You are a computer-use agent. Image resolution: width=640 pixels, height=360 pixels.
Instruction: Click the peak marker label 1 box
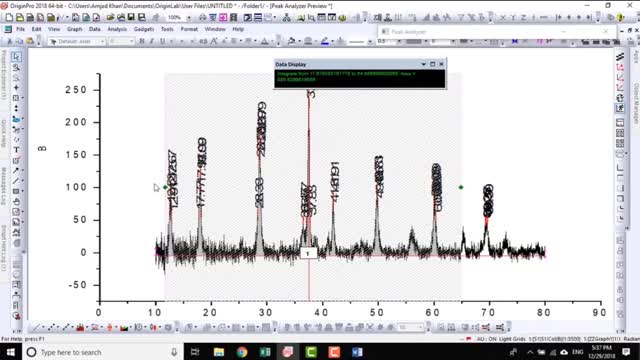(x=308, y=253)
